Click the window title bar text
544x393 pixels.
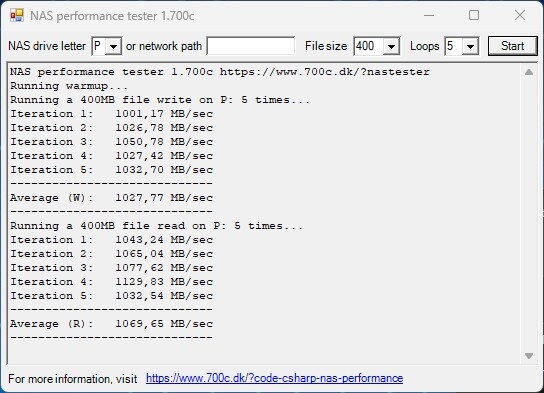pos(112,16)
